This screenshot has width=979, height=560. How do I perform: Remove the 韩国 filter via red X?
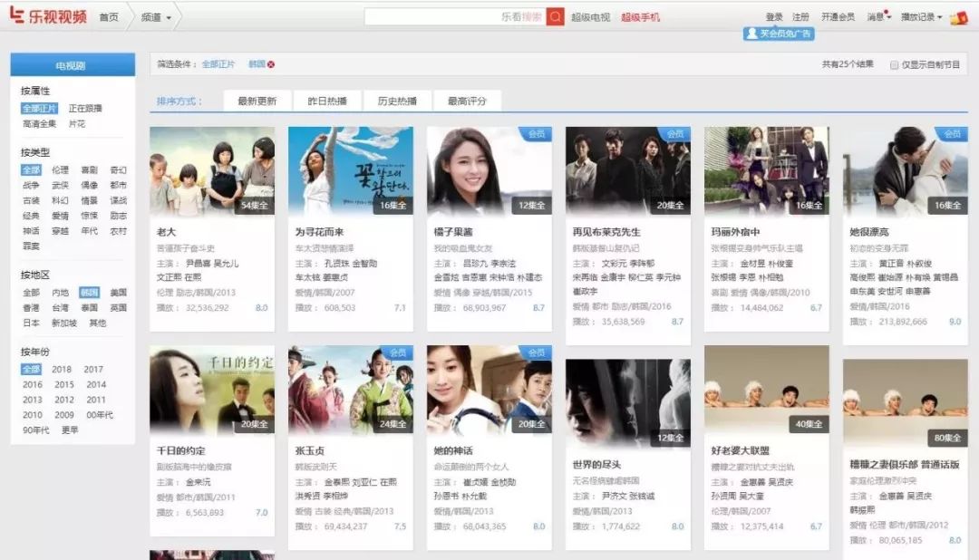pyautogui.click(x=271, y=64)
